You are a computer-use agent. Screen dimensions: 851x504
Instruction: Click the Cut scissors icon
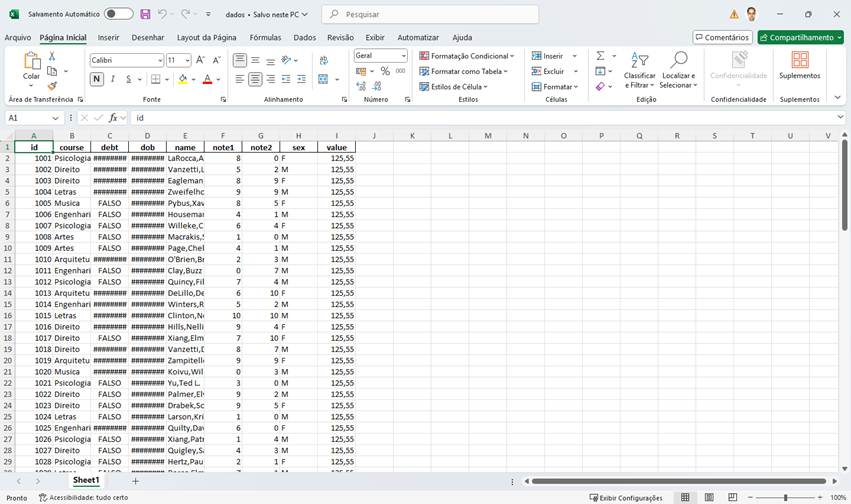52,57
